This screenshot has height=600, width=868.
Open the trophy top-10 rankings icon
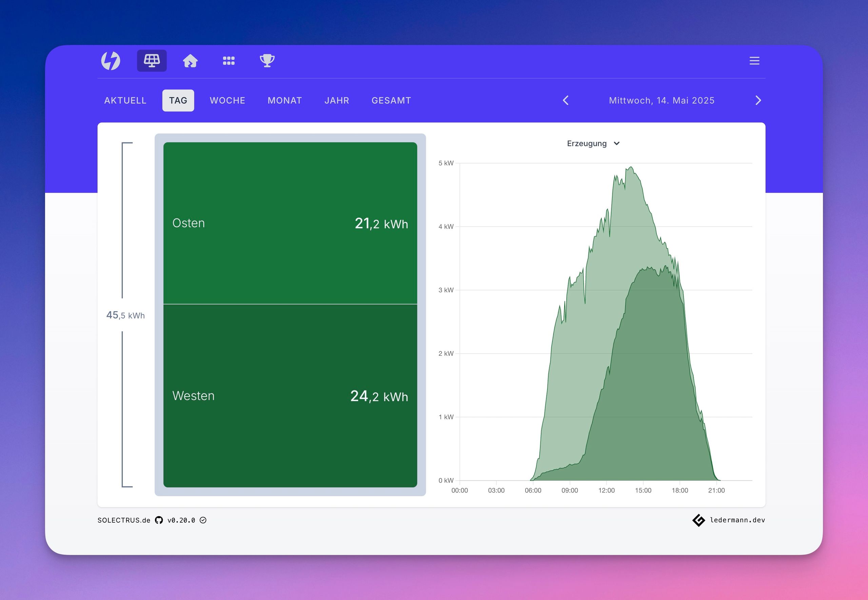pos(267,60)
